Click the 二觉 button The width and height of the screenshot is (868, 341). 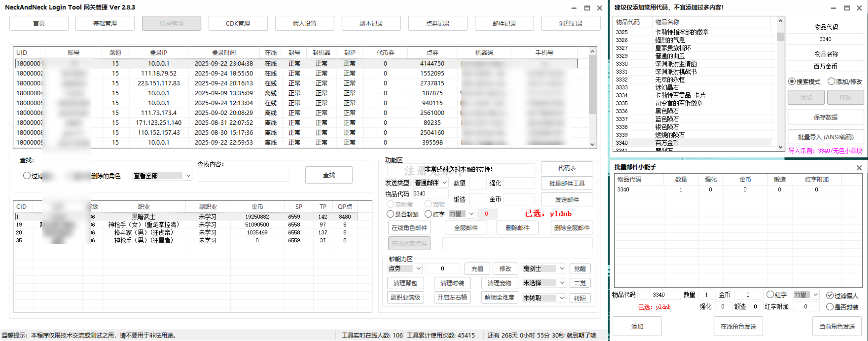580,283
